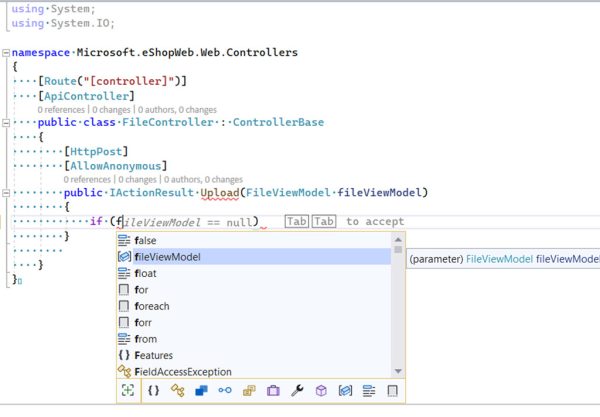The height and width of the screenshot is (417, 600).
Task: Click the 'using System.IO;' line
Action: (x=63, y=23)
